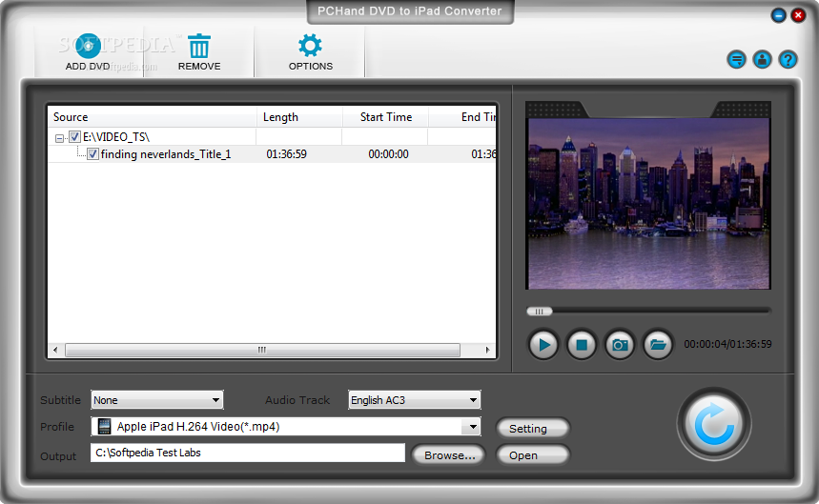Open the help question mark icon
This screenshot has width=819, height=504.
click(x=788, y=60)
